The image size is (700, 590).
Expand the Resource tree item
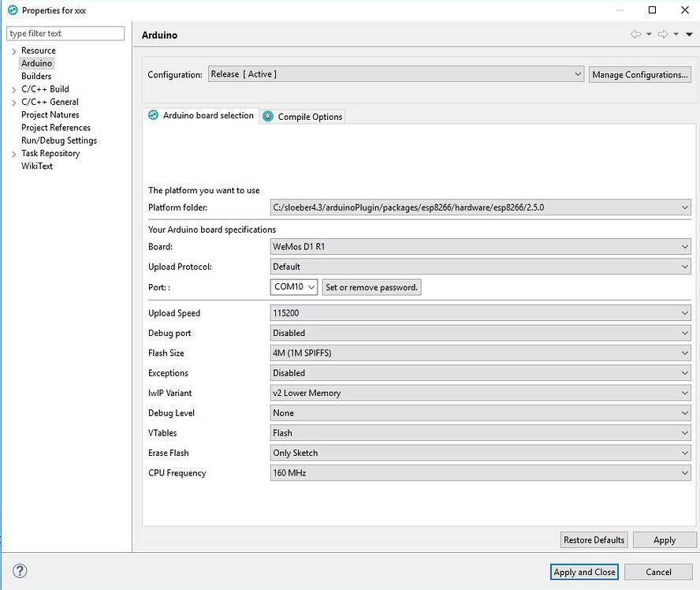click(x=14, y=50)
